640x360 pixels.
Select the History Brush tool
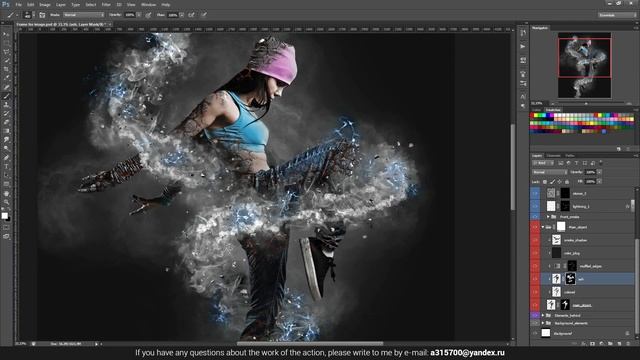point(6,113)
